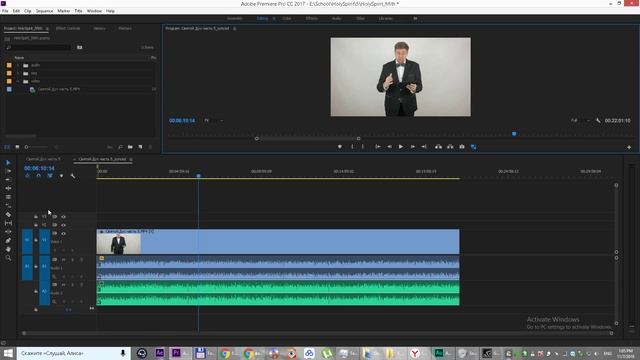Mute the A1 audio track

click(63, 260)
